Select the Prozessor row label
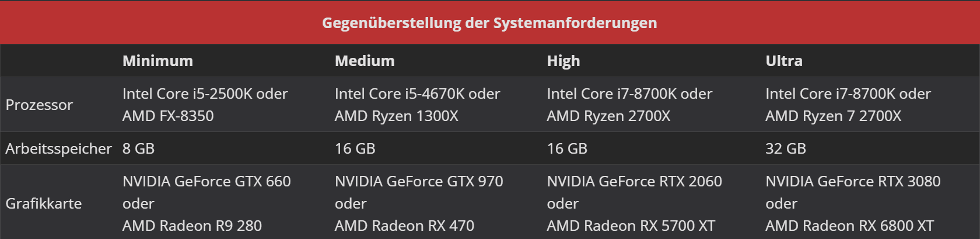This screenshot has height=239, width=980. 39,105
